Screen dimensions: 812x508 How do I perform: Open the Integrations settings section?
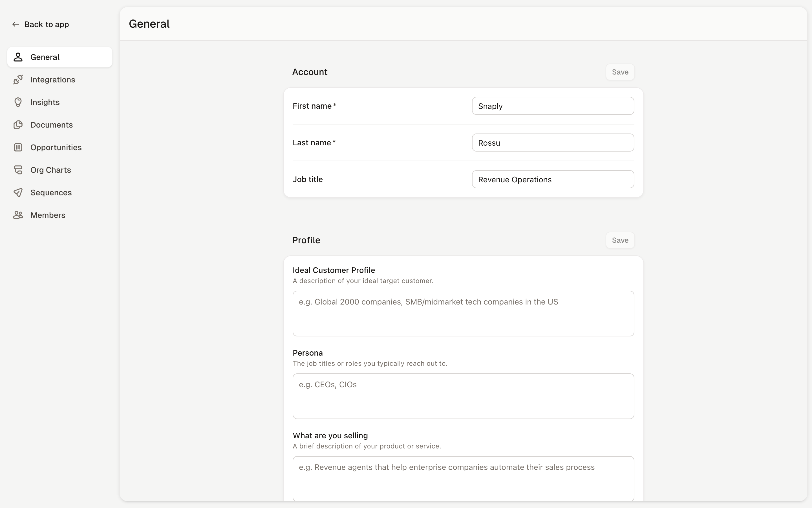[60, 80]
